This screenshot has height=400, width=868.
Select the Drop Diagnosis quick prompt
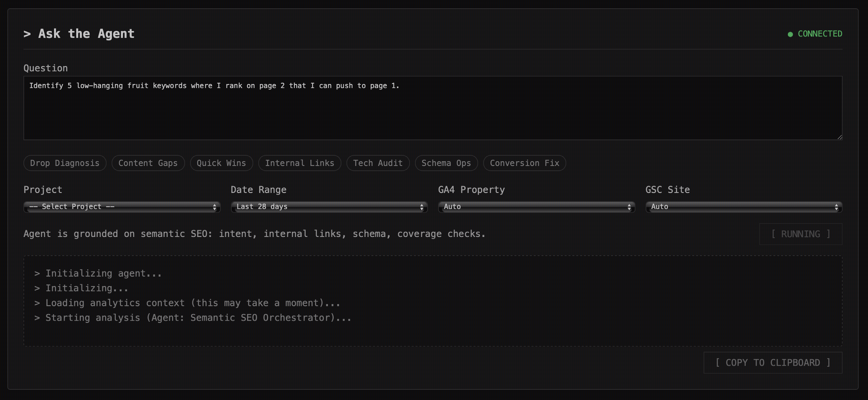65,163
